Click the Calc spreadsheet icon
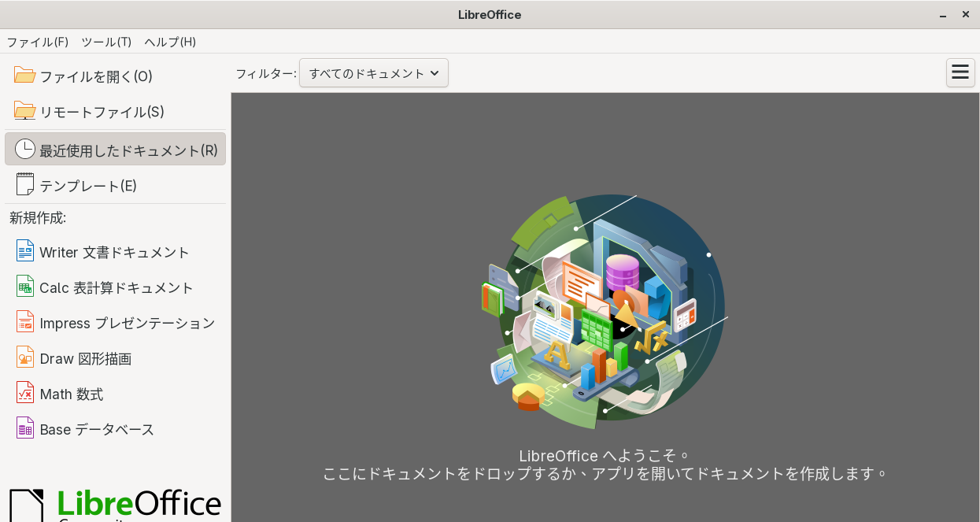Screen dimensions: 980x522 pyautogui.click(x=25, y=287)
